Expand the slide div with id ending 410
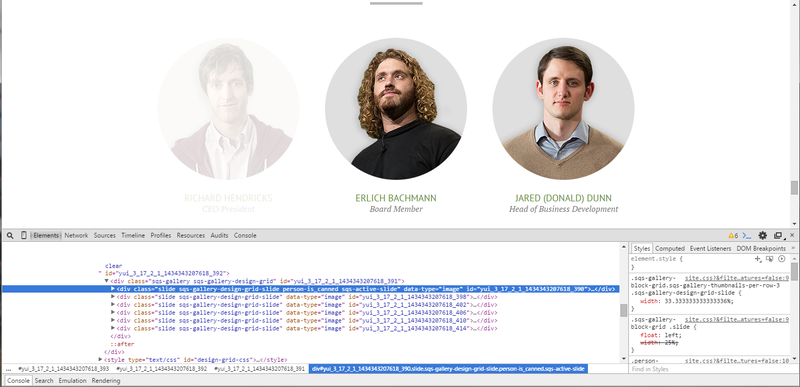 click(x=113, y=320)
